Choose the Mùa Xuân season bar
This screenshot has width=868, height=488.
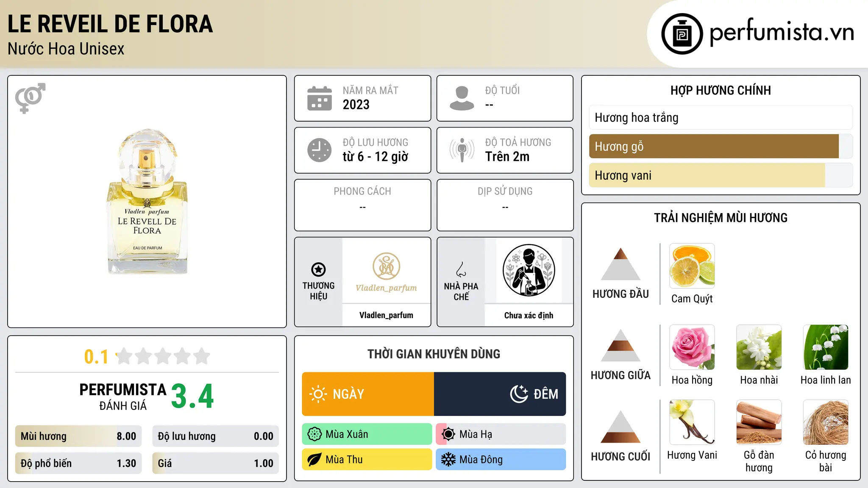(367, 434)
